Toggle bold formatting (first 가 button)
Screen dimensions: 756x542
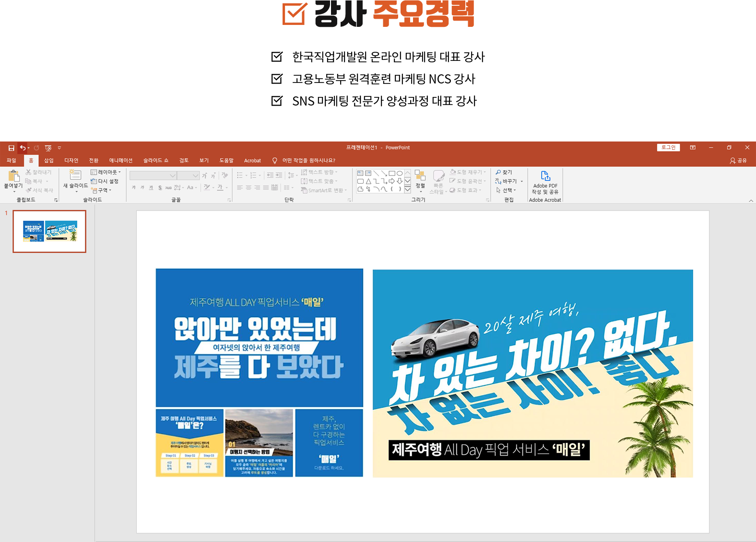tap(134, 188)
